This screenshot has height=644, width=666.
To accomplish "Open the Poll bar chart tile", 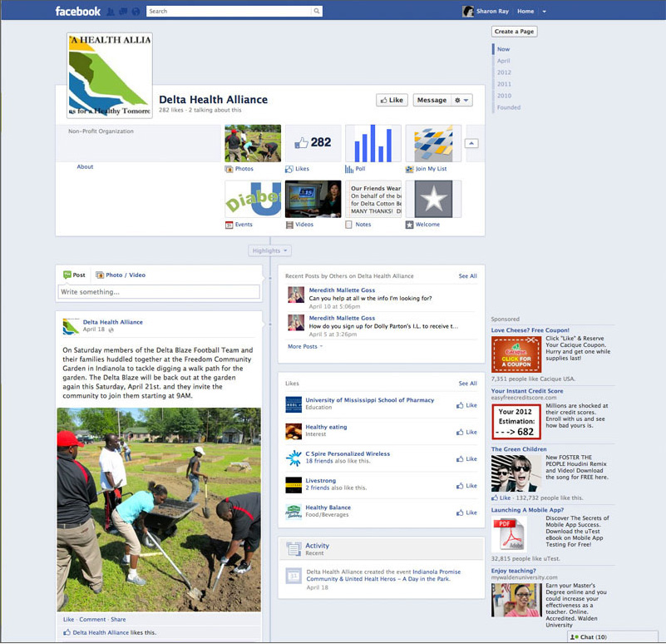I will (373, 143).
